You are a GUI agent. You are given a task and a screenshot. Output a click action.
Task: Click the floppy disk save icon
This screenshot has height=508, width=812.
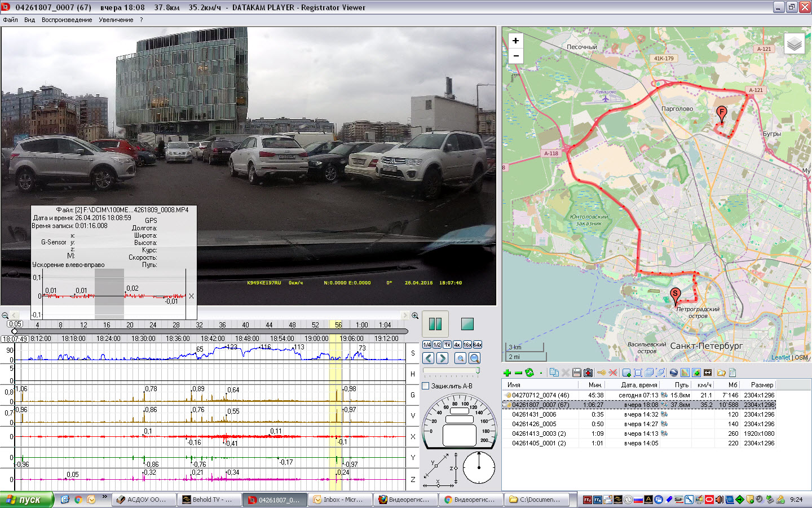(x=576, y=373)
